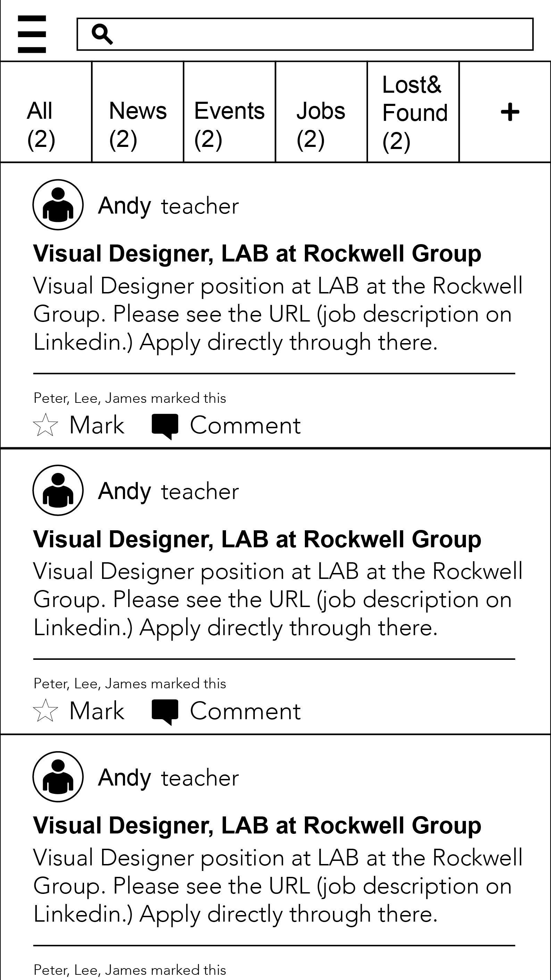This screenshot has height=980, width=551.
Task: Switch to the News (2) tab
Action: [x=137, y=112]
